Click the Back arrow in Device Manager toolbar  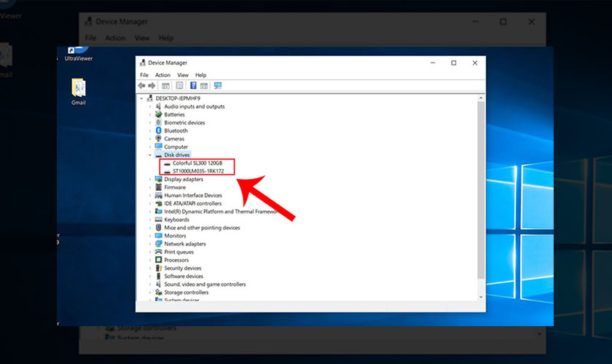pos(142,86)
